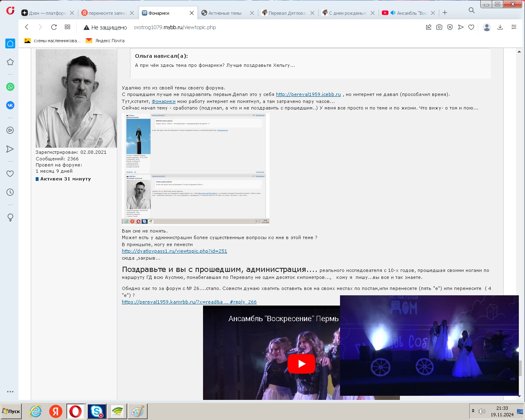Open the Opera account profile icon
Viewport: 525px width, 420px height.
pyautogui.click(x=487, y=27)
